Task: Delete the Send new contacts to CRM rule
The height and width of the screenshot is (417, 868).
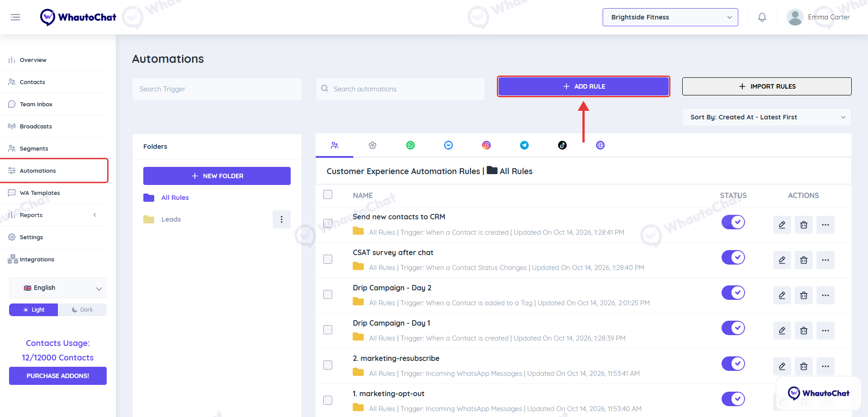Action: click(x=804, y=225)
